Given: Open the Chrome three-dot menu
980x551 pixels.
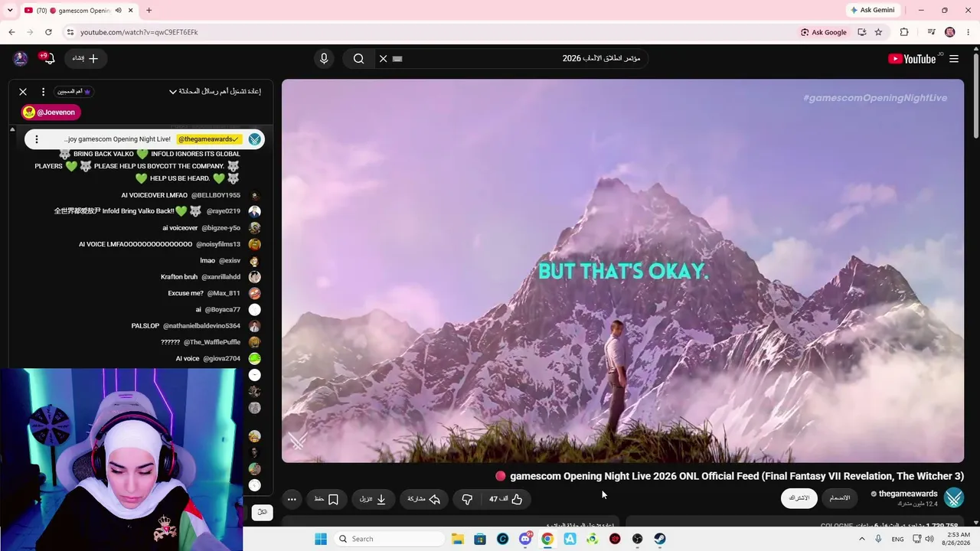Looking at the screenshot, I should (x=968, y=32).
